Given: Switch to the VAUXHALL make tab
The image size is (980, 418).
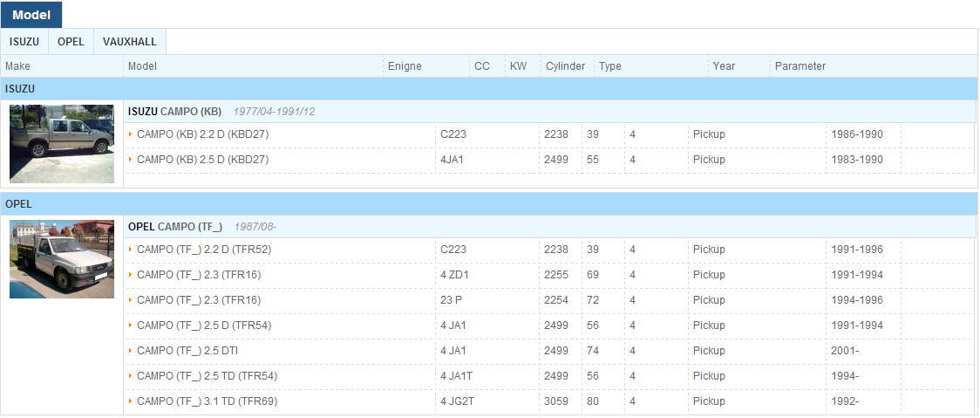Looking at the screenshot, I should pyautogui.click(x=130, y=42).
